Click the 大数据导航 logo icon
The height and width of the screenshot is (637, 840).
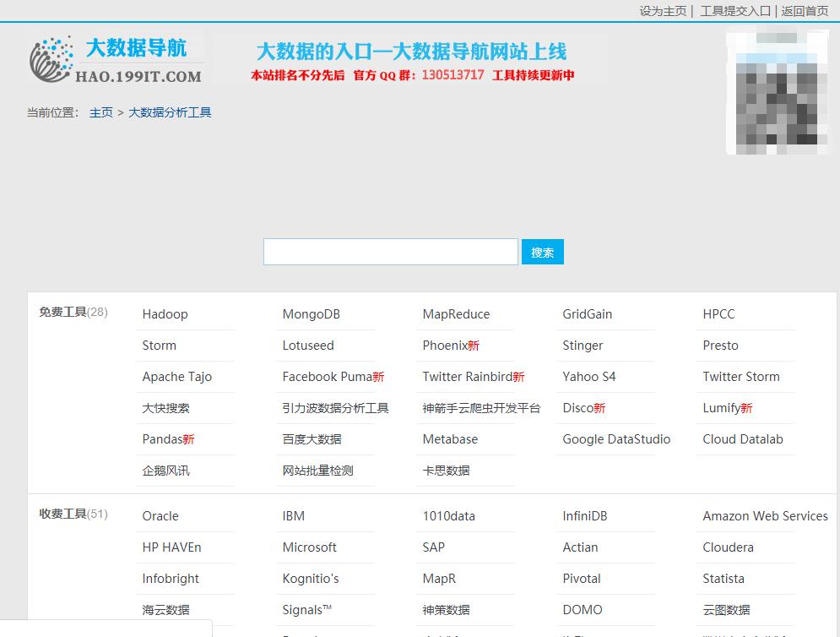click(52, 57)
